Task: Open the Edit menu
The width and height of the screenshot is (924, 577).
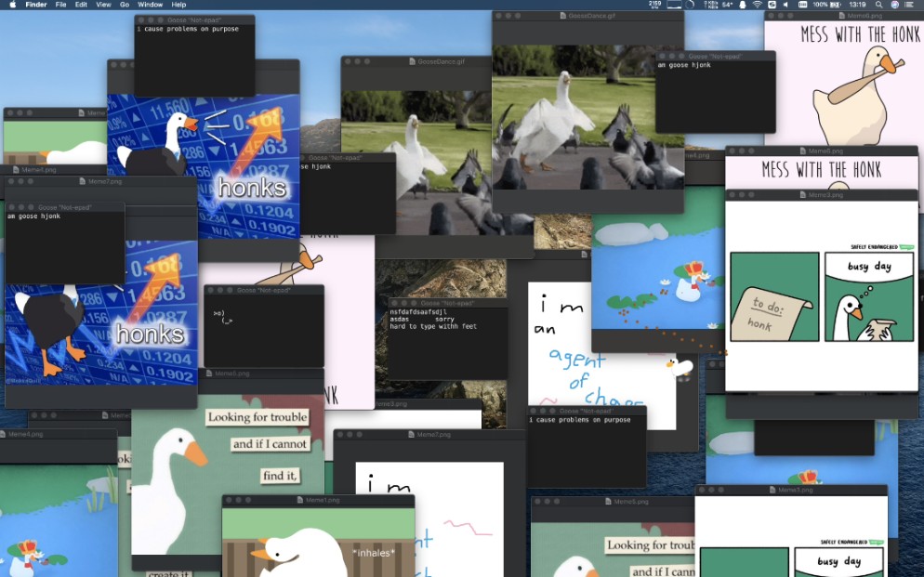Action: pyautogui.click(x=81, y=4)
